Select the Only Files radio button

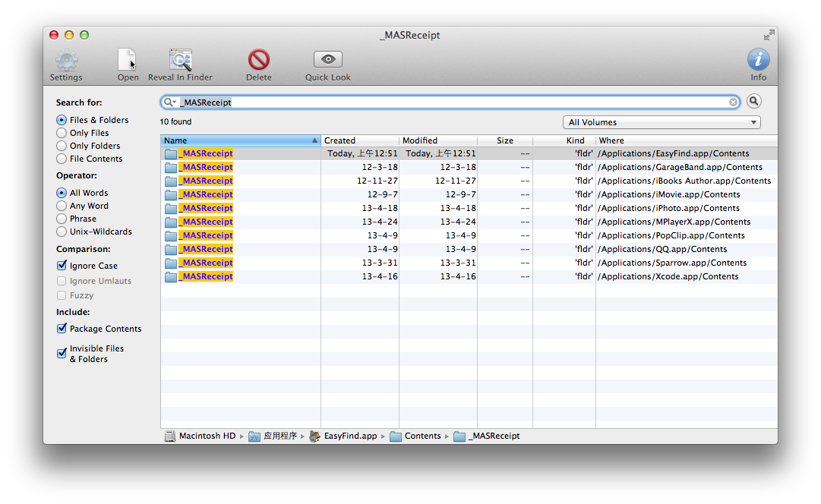pos(62,133)
